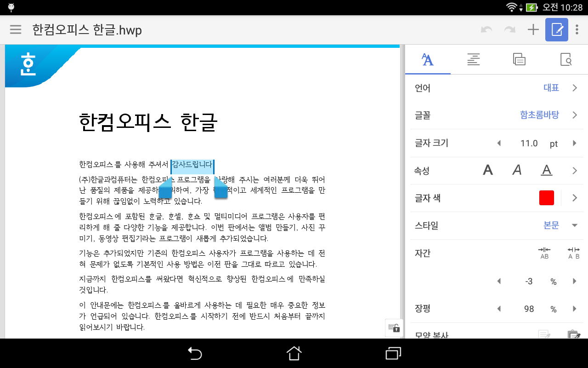Open the Android recent apps view
588x368 pixels.
click(394, 353)
